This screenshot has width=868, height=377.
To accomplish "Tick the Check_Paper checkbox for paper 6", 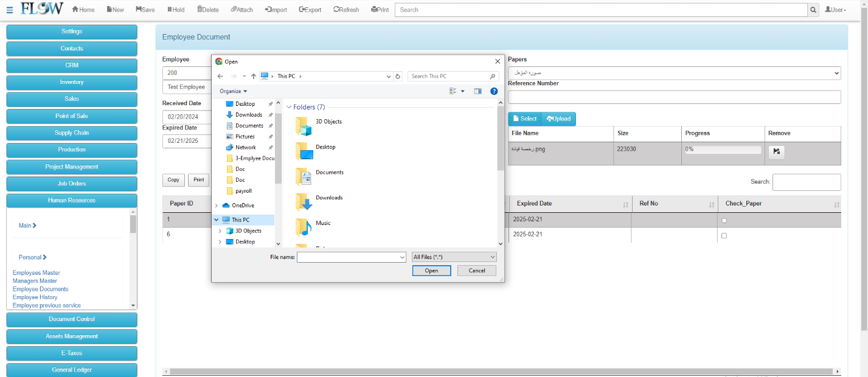I will pyautogui.click(x=724, y=235).
